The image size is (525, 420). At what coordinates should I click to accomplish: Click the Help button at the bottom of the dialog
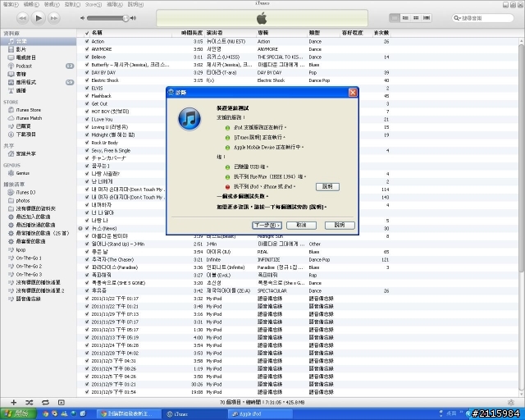[340, 225]
